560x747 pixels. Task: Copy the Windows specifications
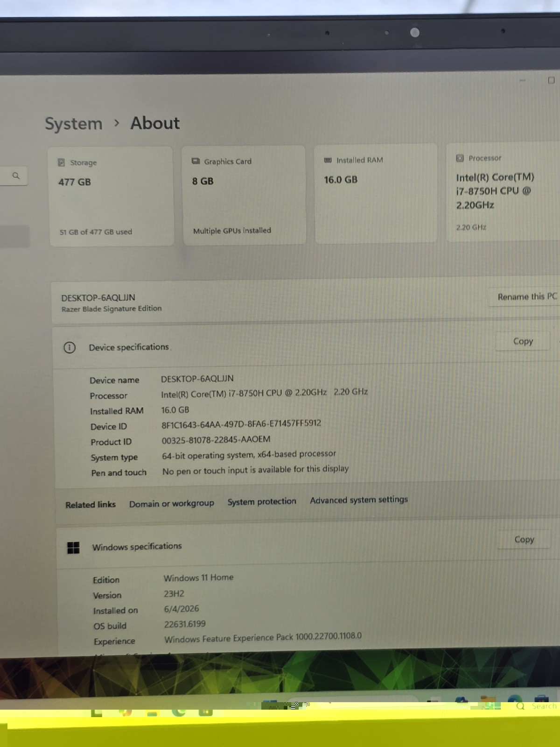pos(524,540)
